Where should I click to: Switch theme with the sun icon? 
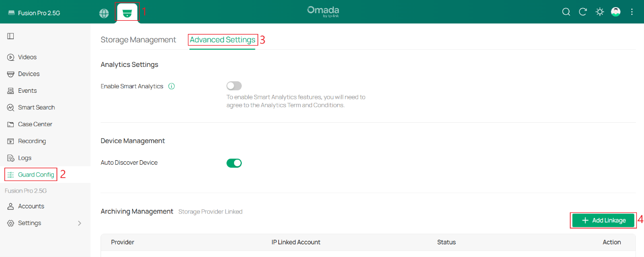click(600, 12)
